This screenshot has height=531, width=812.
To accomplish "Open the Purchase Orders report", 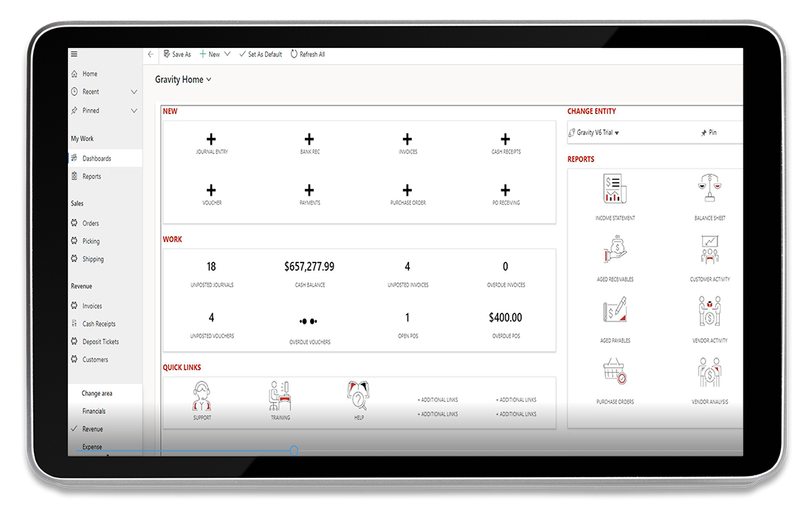I will tap(615, 381).
